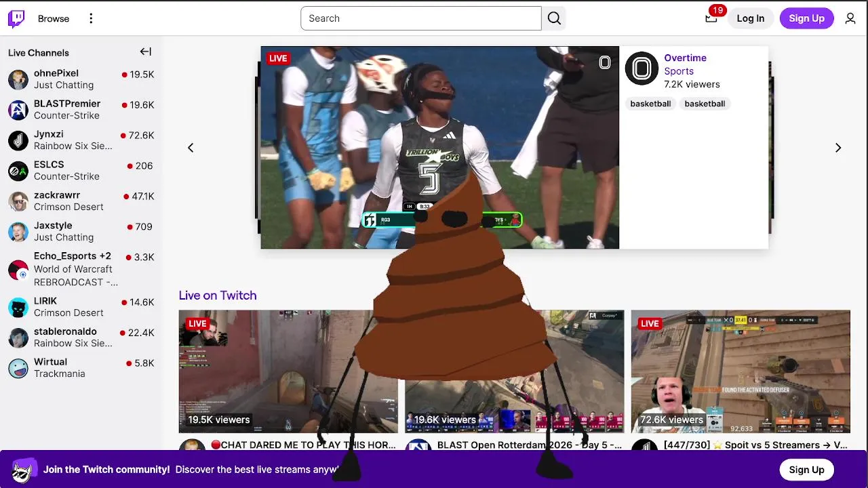Focus the Search input field
Image resolution: width=868 pixels, height=488 pixels.
tap(421, 18)
